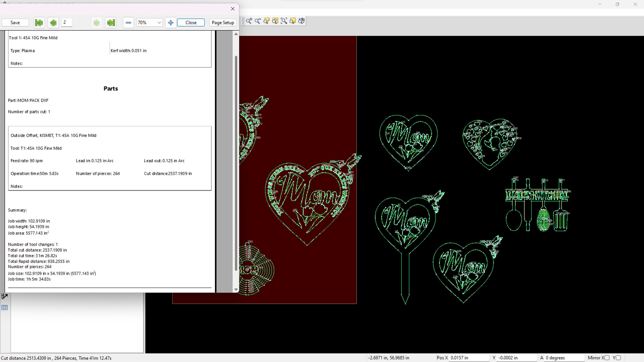The image size is (644, 362).
Task: Expand the toolbar overflow dotted handle
Action: click(243, 21)
